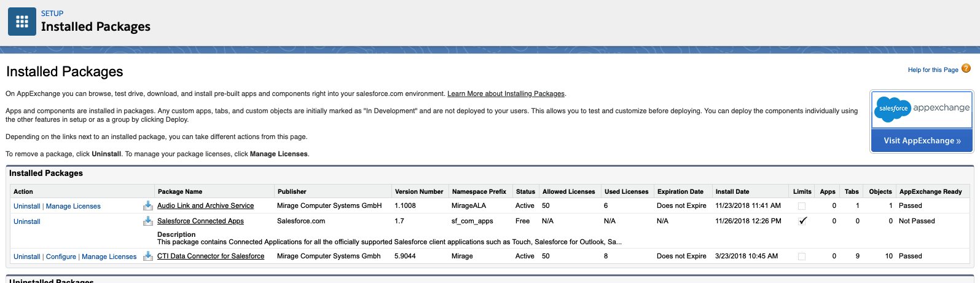Viewport: 980px width, 283px height.
Task: Uninstall CTI Data Connector for Salesforce
Action: [x=27, y=257]
